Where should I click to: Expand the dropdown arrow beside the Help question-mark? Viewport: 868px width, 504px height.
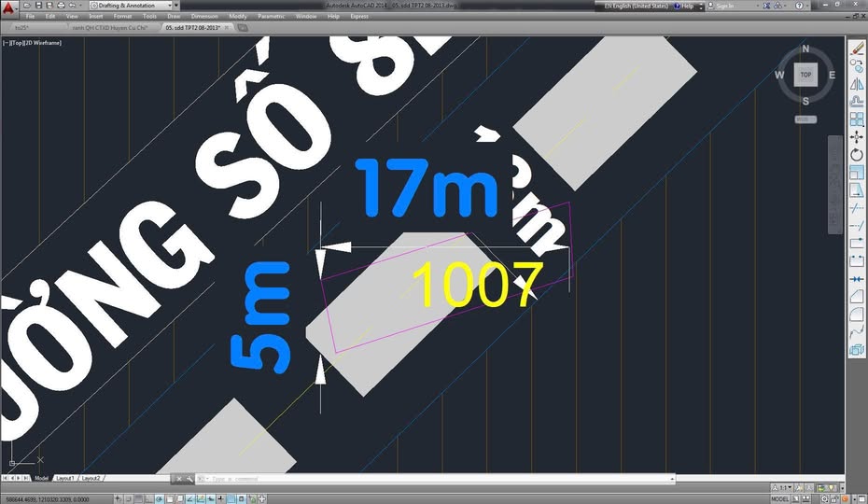point(807,6)
